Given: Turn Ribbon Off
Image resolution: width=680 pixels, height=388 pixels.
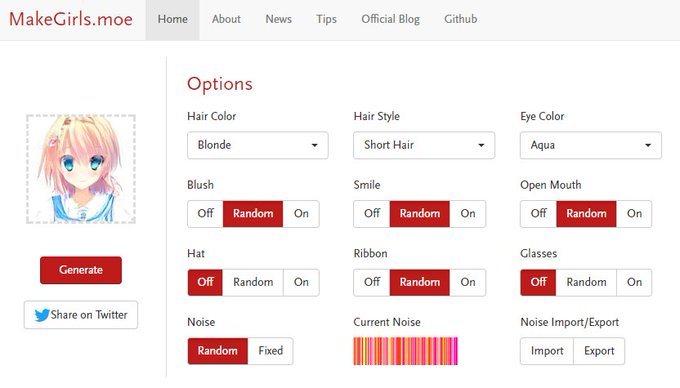Looking at the screenshot, I should click(x=372, y=282).
